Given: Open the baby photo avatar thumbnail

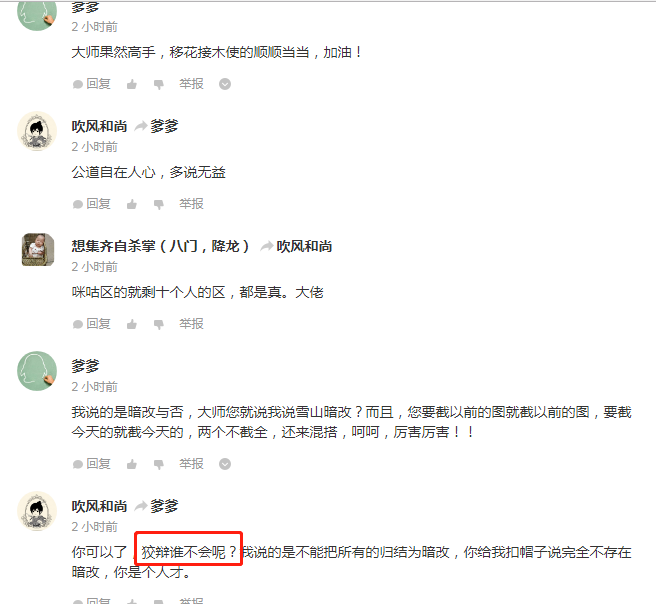Looking at the screenshot, I should tap(38, 250).
